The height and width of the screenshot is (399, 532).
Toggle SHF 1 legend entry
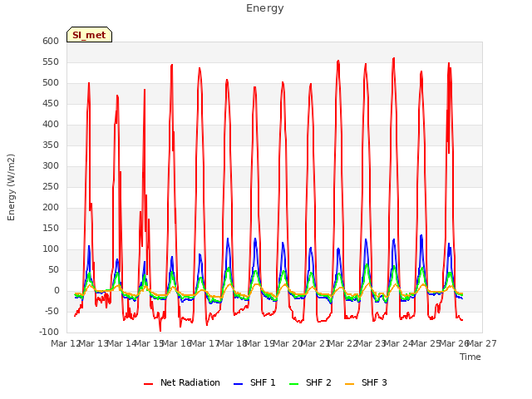point(254,382)
